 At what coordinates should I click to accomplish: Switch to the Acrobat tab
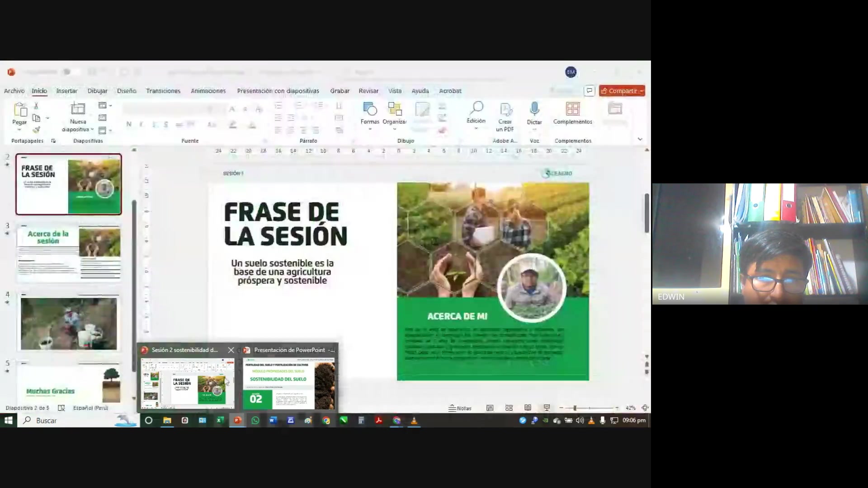point(450,91)
